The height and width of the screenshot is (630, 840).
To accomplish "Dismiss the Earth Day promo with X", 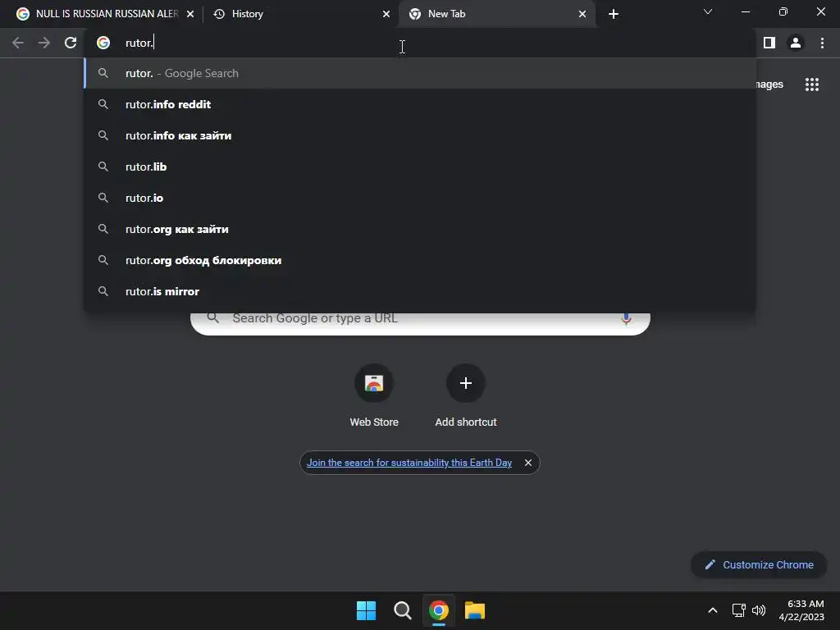I will click(x=528, y=463).
